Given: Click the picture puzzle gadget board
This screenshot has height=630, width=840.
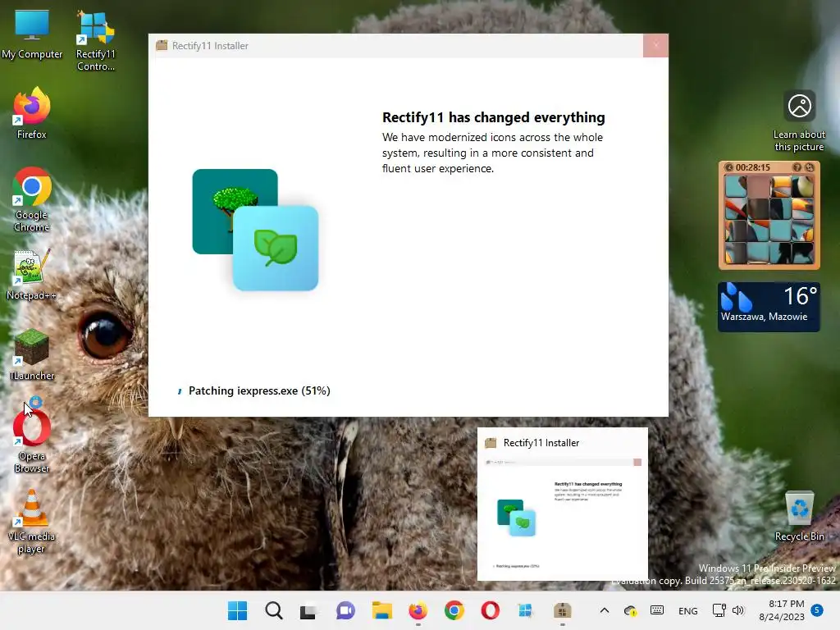Looking at the screenshot, I should click(769, 220).
